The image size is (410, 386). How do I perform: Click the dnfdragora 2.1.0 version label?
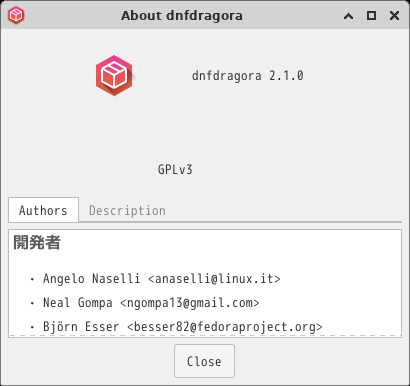point(248,76)
